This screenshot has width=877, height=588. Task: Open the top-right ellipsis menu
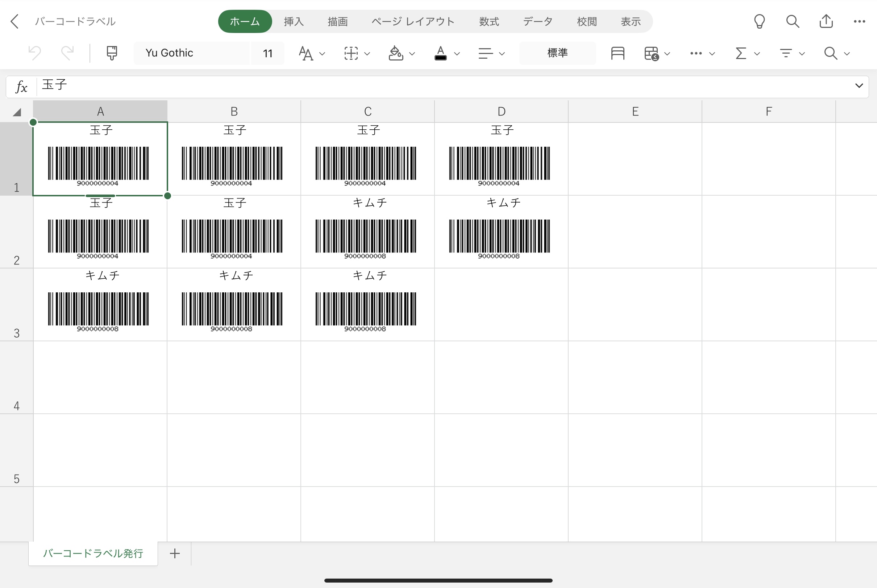859,21
